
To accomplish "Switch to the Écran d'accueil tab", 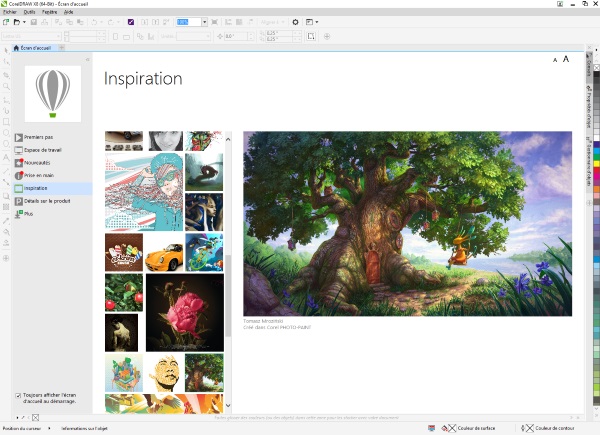I will point(34,48).
